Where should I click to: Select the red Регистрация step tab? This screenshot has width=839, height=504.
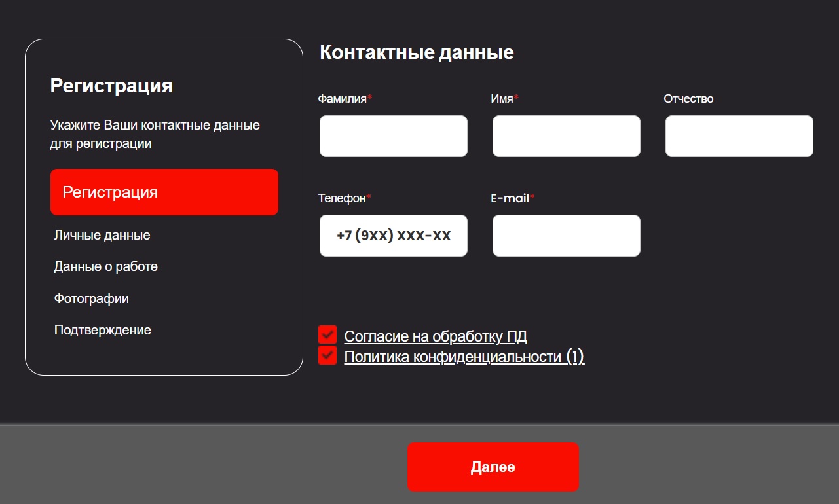164,192
